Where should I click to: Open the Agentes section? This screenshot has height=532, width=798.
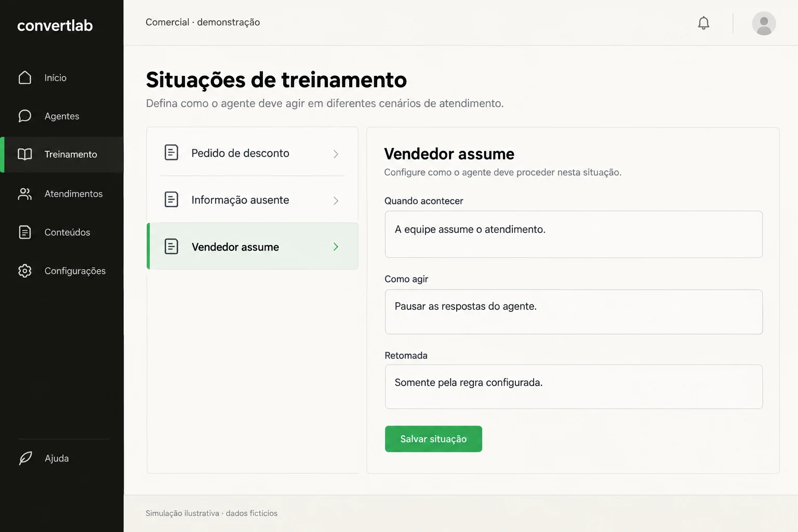(62, 116)
